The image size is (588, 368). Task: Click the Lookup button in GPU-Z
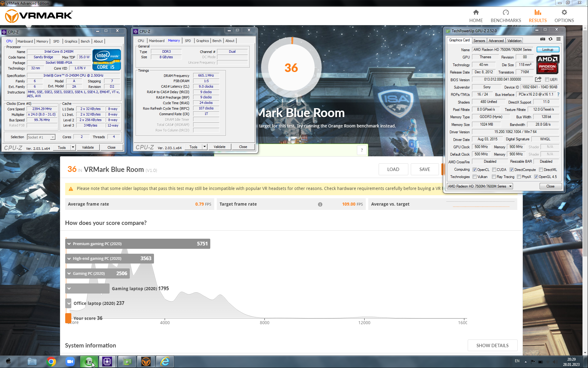pos(548,50)
